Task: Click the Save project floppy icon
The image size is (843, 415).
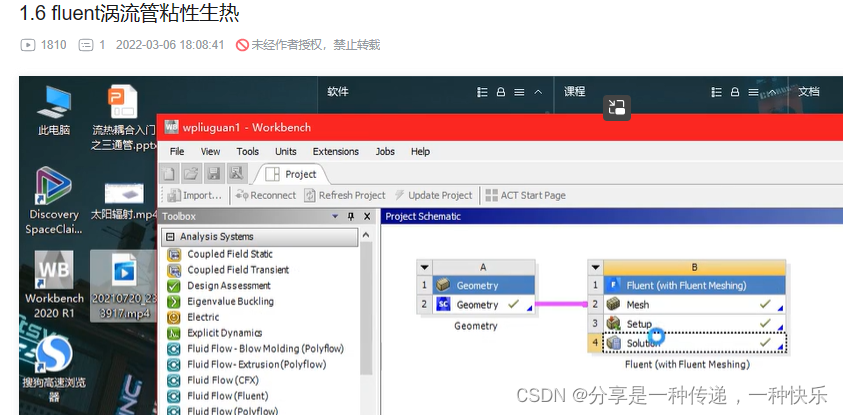Action: pos(214,174)
